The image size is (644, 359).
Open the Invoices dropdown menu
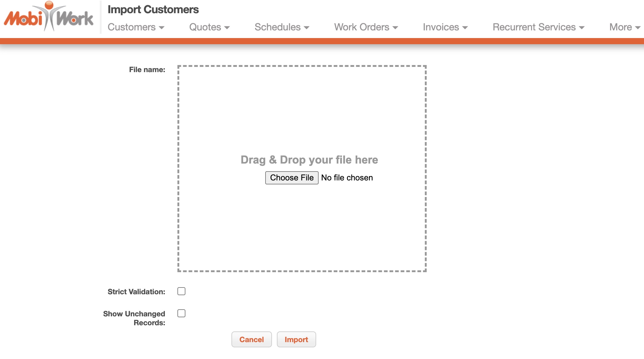pyautogui.click(x=445, y=27)
